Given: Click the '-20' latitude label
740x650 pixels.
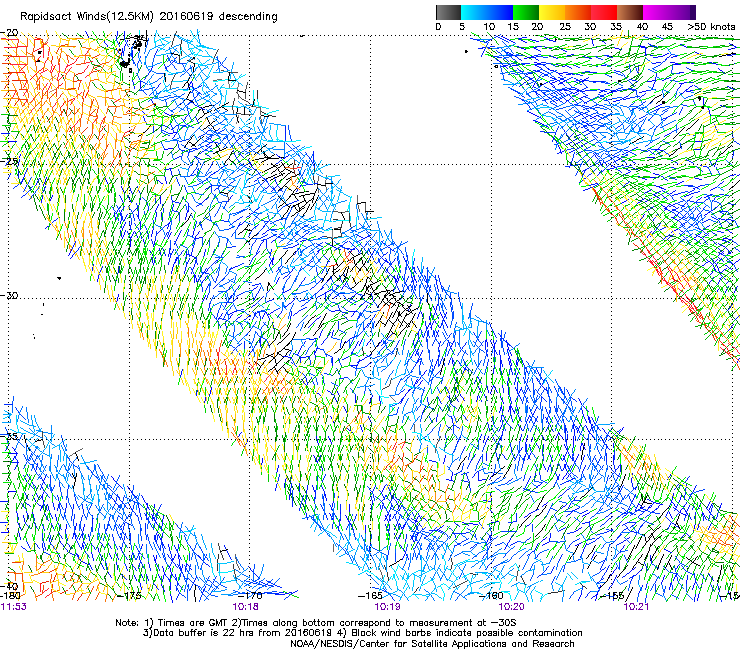Looking at the screenshot, I should (9, 33).
